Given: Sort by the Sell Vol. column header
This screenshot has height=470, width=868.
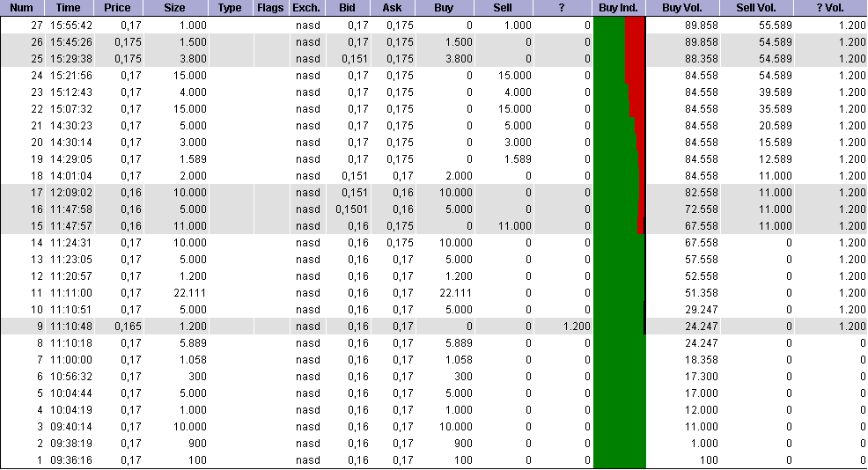Looking at the screenshot, I should tap(756, 8).
